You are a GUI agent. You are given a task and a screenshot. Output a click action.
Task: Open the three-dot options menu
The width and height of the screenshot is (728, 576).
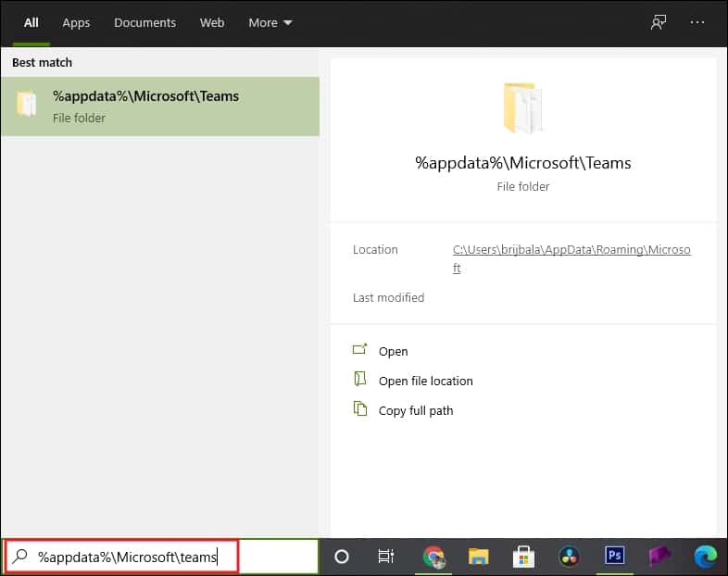pos(697,22)
